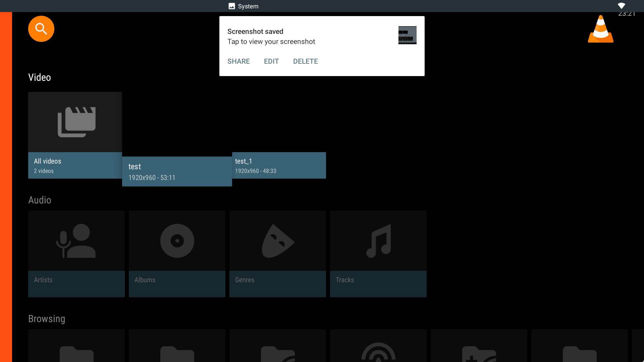The width and height of the screenshot is (644, 362).
Task: Click DELETE on the screenshot notification
Action: tap(305, 61)
